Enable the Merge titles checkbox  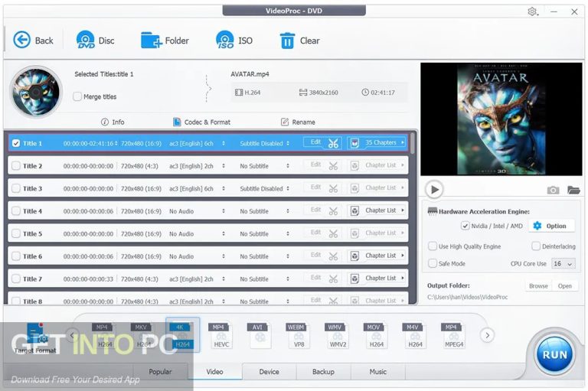tap(77, 96)
